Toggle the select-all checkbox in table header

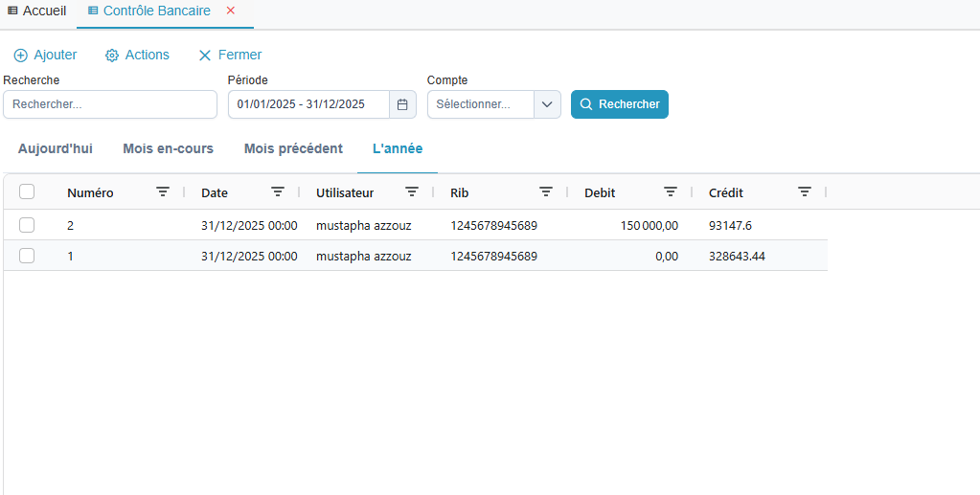coord(27,191)
